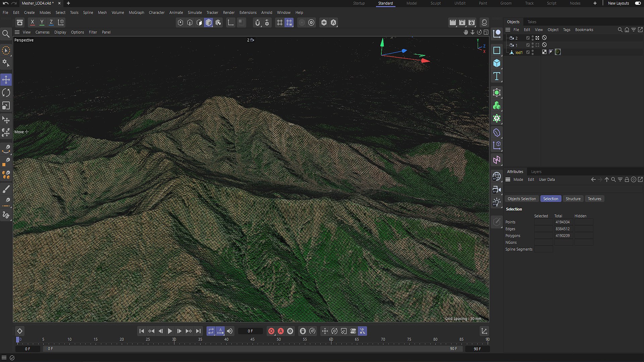Switch to the Takes tab
The width and height of the screenshot is (644, 362).
pos(532,22)
